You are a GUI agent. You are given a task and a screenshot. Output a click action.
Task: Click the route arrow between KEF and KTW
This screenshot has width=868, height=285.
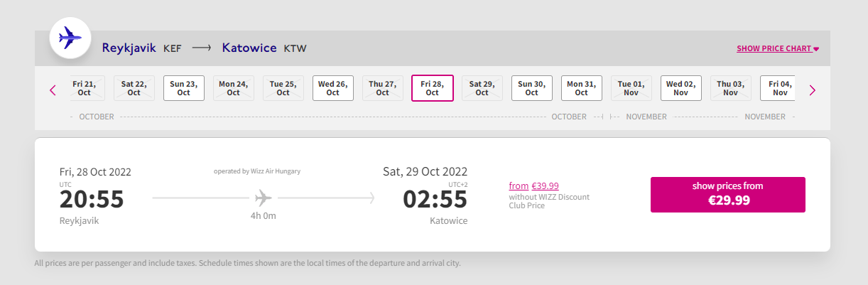202,48
